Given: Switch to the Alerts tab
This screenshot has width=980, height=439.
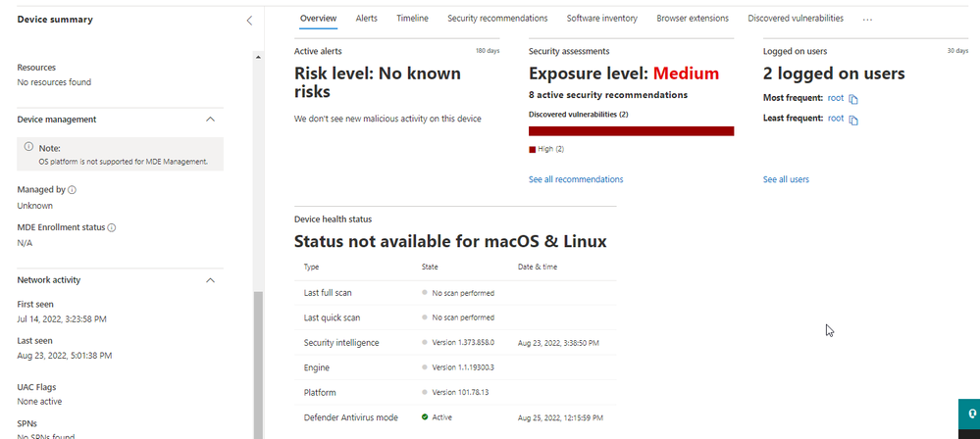Looking at the screenshot, I should coord(366,19).
